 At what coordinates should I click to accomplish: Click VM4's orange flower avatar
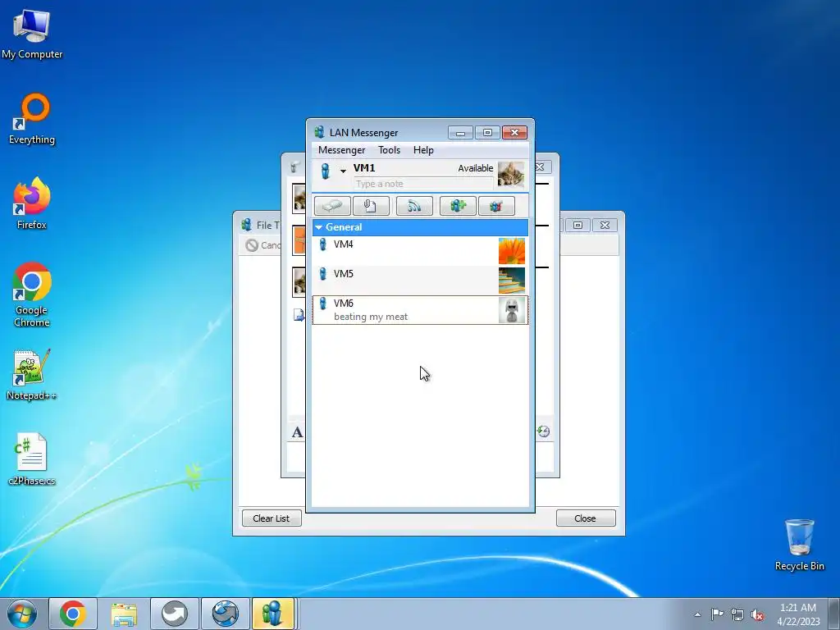pyautogui.click(x=512, y=251)
